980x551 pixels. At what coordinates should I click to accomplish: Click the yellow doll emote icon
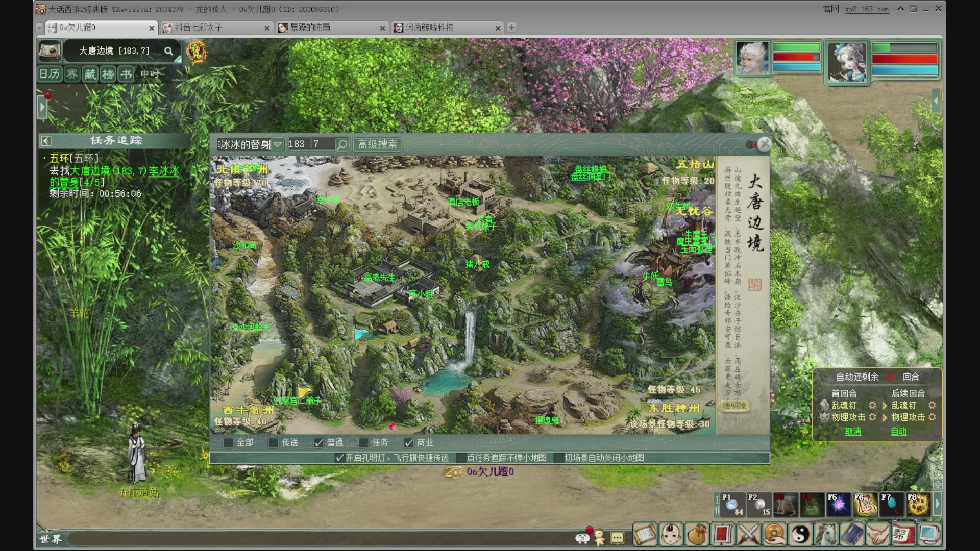[600, 537]
